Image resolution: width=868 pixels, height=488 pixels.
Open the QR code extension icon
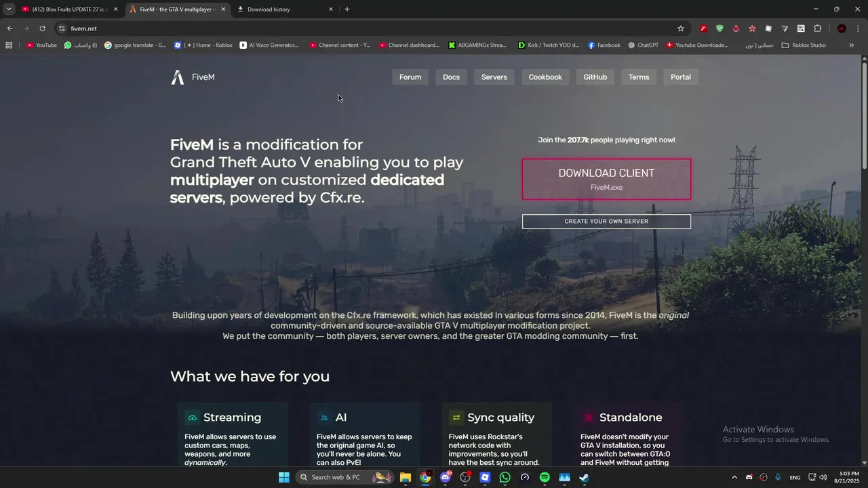pos(801,28)
